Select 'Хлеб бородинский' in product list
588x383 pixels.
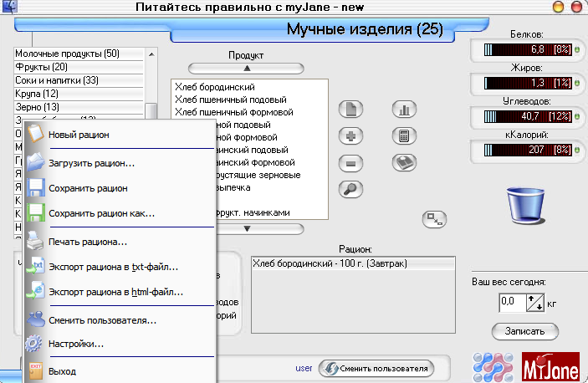tap(215, 87)
